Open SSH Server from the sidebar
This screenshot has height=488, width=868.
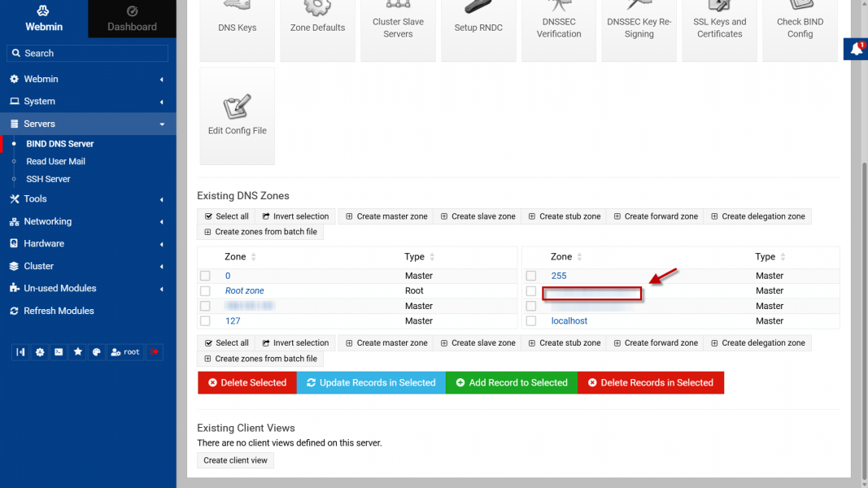pyautogui.click(x=48, y=179)
